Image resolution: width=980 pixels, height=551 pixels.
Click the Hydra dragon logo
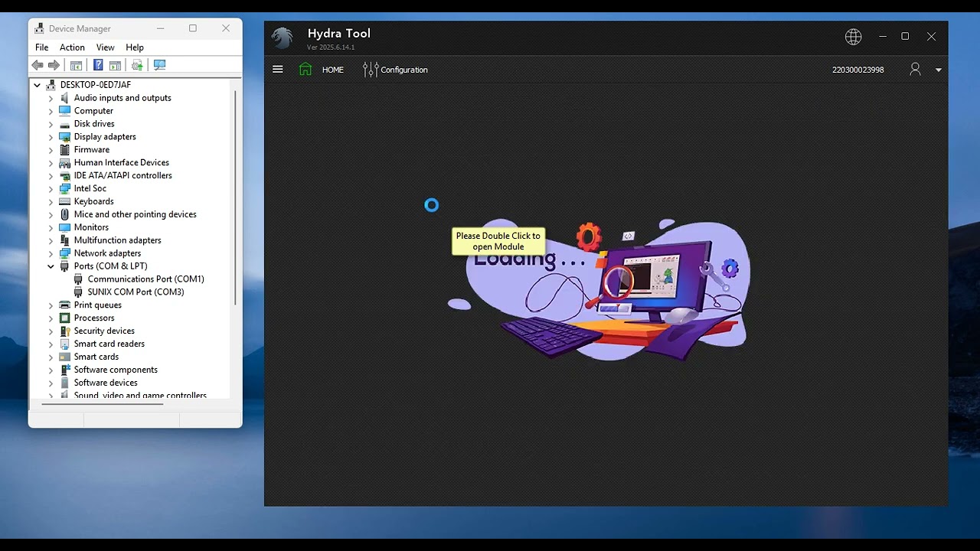[x=283, y=37]
